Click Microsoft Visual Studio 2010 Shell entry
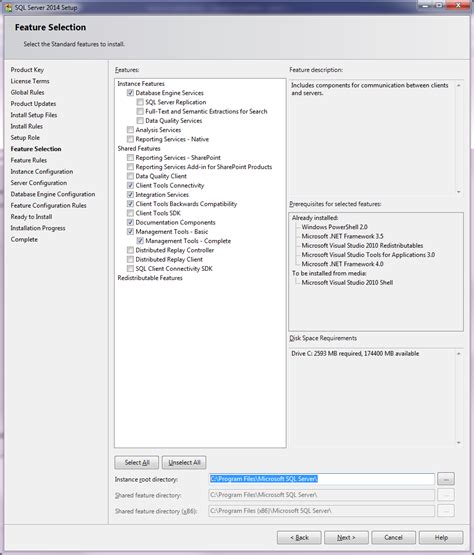The image size is (474, 555). 347,282
